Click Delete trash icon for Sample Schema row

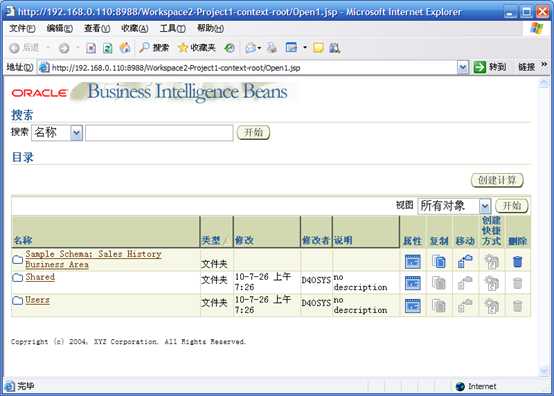coord(517,262)
